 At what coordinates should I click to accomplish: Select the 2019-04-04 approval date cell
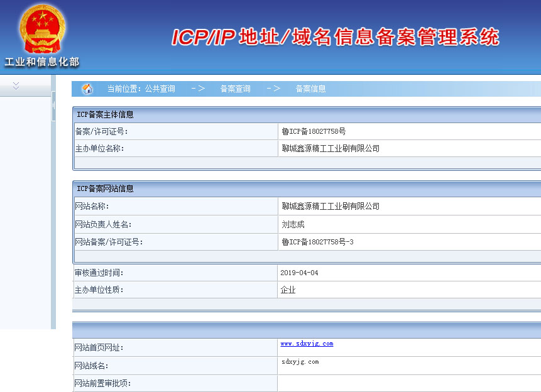298,272
